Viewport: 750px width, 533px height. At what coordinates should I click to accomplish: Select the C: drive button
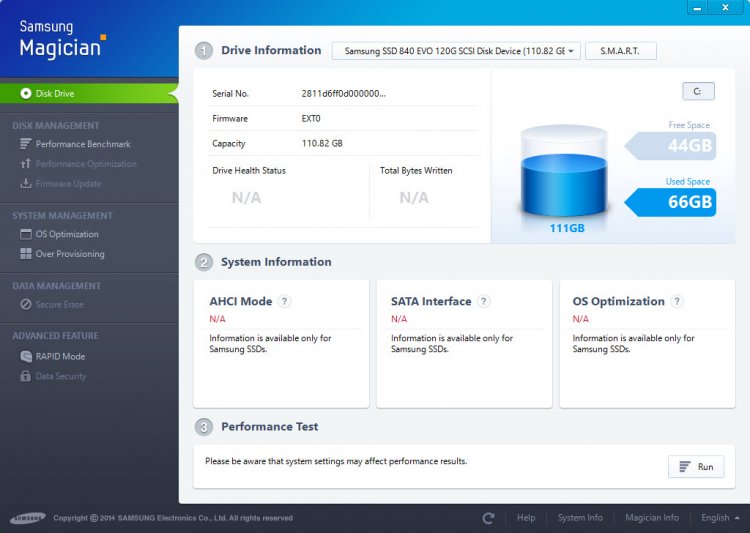coord(698,91)
